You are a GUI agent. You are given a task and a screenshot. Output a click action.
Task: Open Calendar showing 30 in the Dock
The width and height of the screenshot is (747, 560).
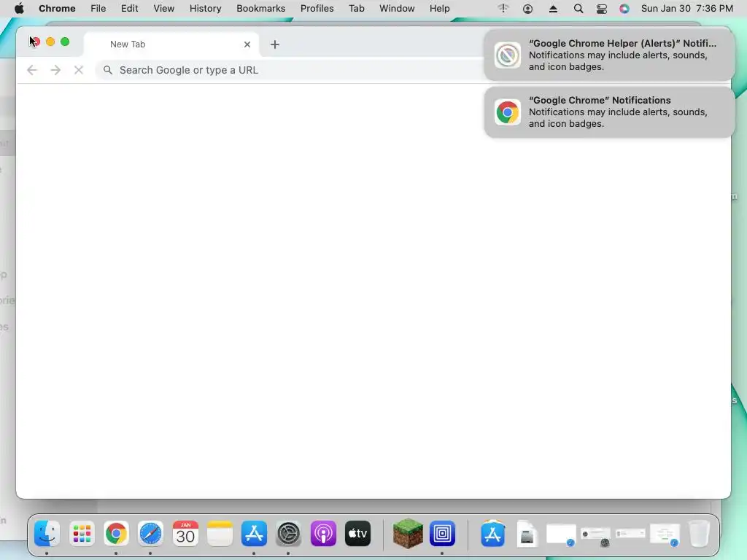point(185,533)
